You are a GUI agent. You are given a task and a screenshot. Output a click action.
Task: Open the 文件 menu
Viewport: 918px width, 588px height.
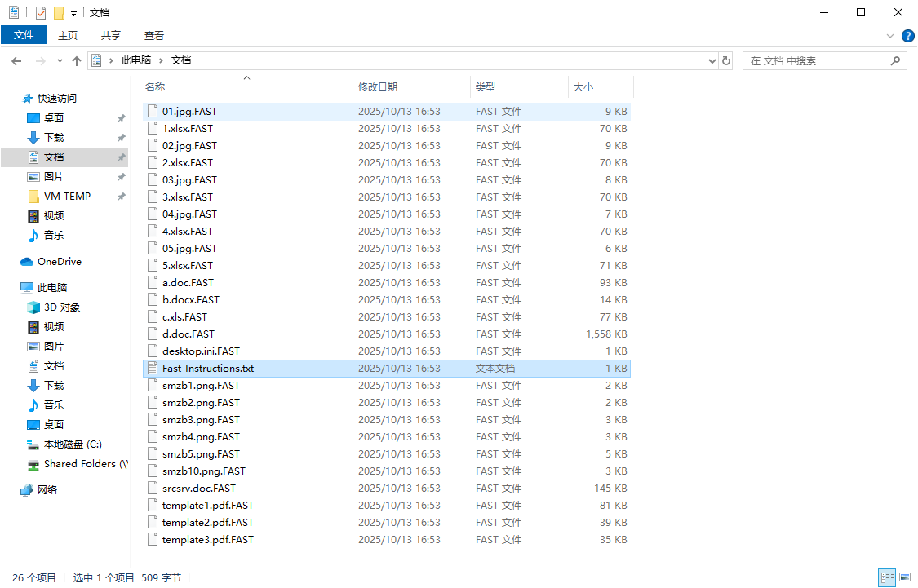tap(24, 35)
